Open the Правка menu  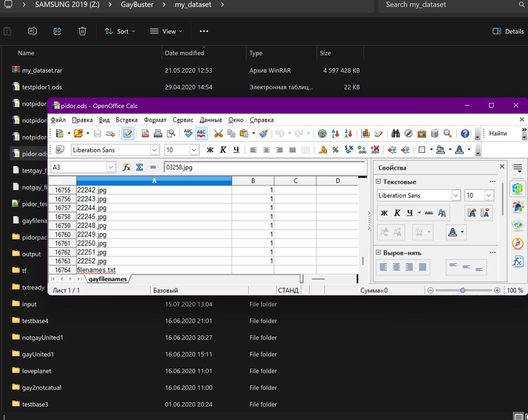82,120
